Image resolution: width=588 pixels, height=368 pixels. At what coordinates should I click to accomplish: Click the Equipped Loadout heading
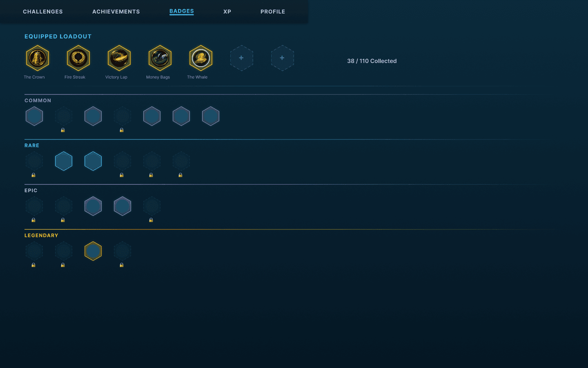point(58,36)
